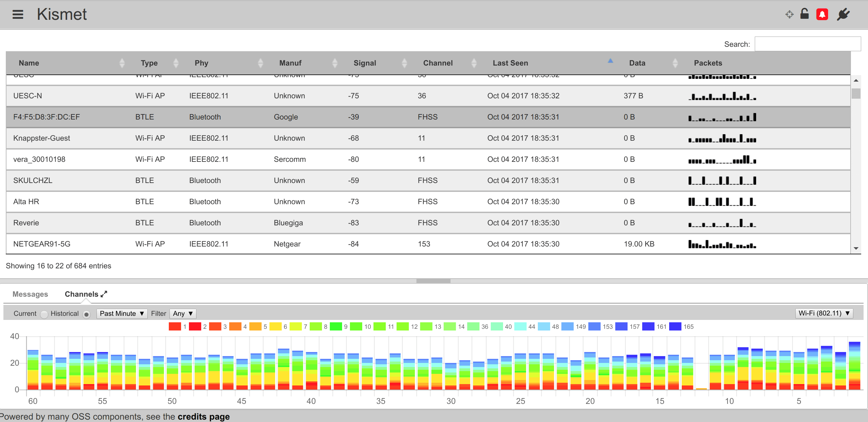Click the power plug connection icon
The width and height of the screenshot is (868, 422).
coord(843,14)
